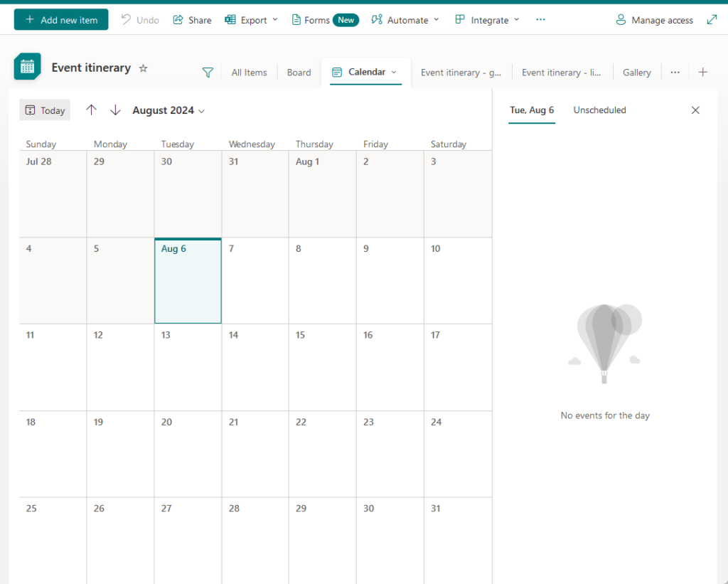Screen dimensions: 728x584
Task: Open the Export dropdown
Action: [251, 20]
